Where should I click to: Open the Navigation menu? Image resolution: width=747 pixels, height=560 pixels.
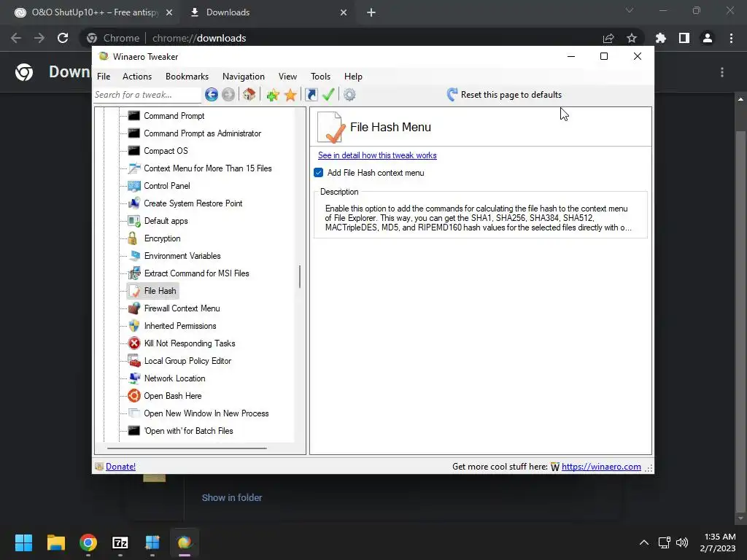click(244, 77)
